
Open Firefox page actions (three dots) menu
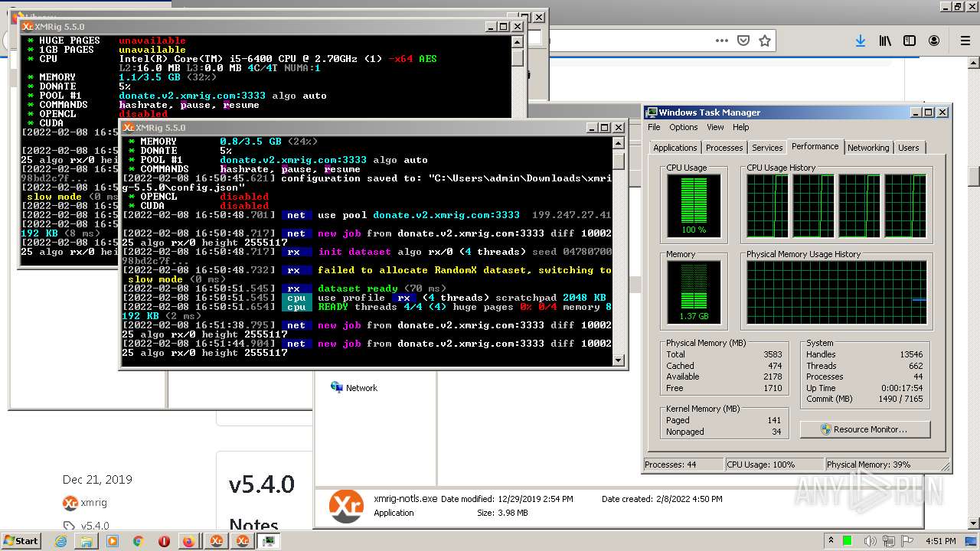coord(722,41)
